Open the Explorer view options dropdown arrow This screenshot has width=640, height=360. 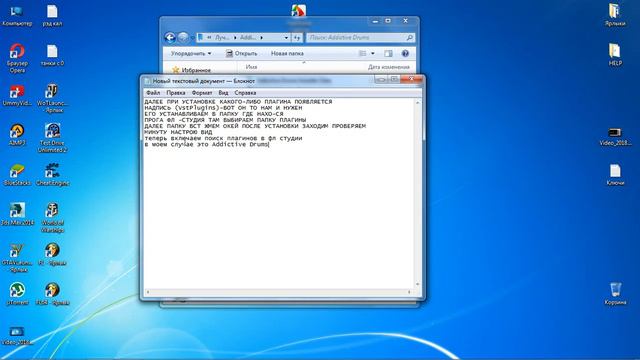(372, 53)
